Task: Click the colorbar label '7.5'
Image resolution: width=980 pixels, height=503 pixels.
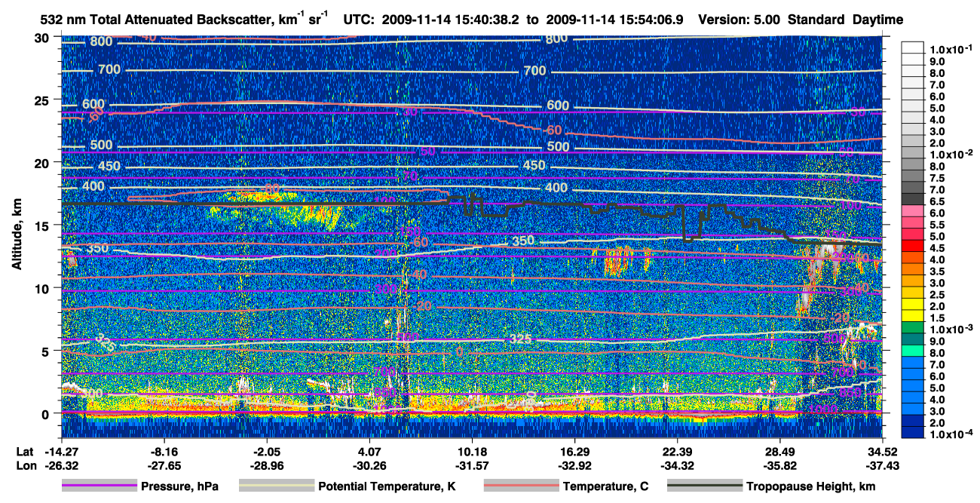Action: click(x=939, y=177)
